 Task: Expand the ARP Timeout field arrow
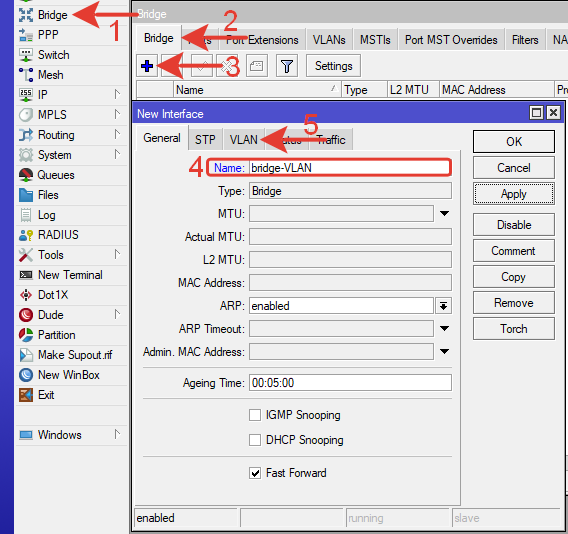pos(444,329)
